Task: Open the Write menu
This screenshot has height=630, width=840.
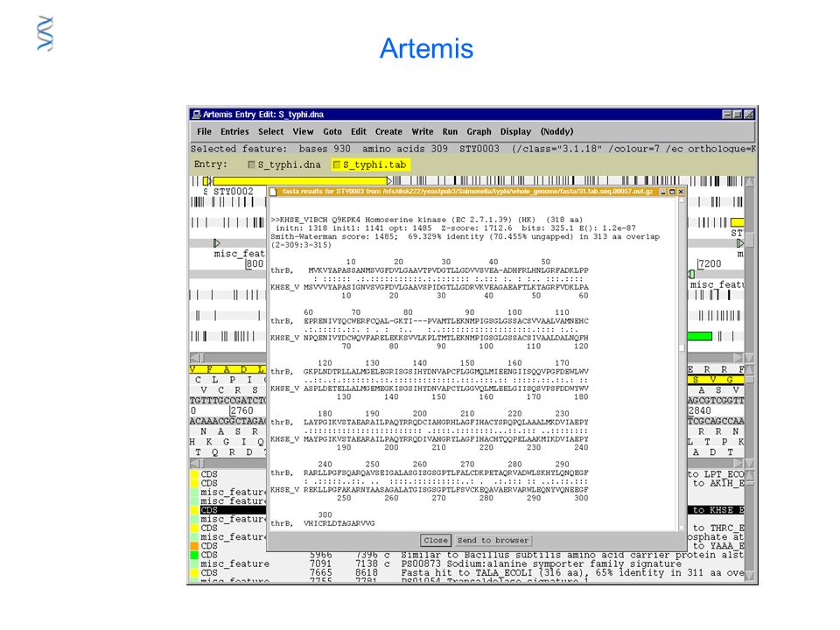Action: coord(422,131)
